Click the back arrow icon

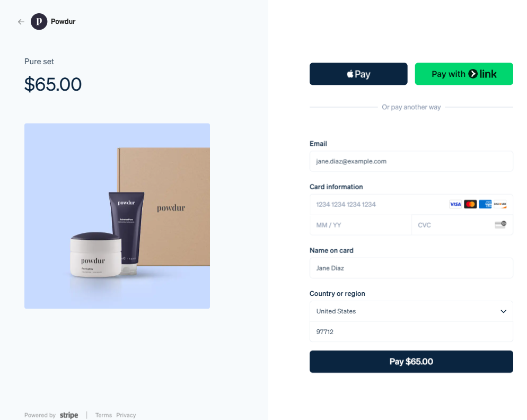[21, 22]
